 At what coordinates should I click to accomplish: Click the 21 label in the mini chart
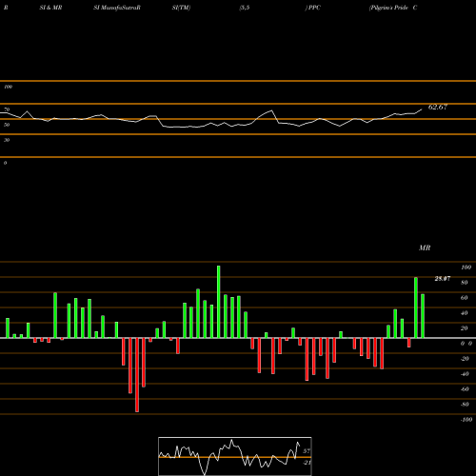(307, 463)
